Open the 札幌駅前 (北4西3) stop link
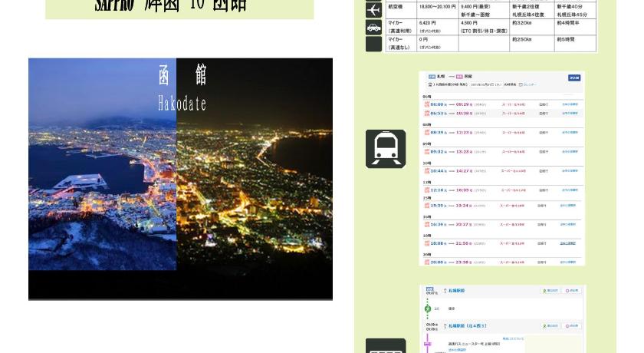Viewport: 644px width, 353px height. click(x=468, y=326)
